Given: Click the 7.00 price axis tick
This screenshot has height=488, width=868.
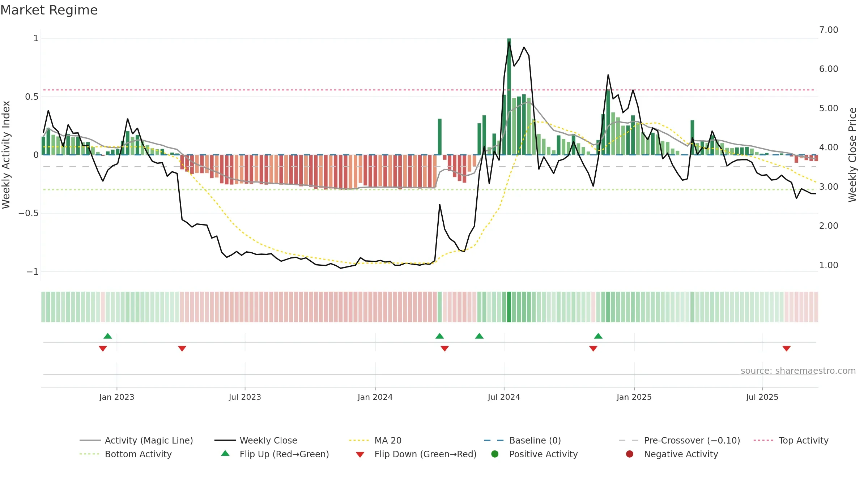Looking at the screenshot, I should [x=828, y=30].
